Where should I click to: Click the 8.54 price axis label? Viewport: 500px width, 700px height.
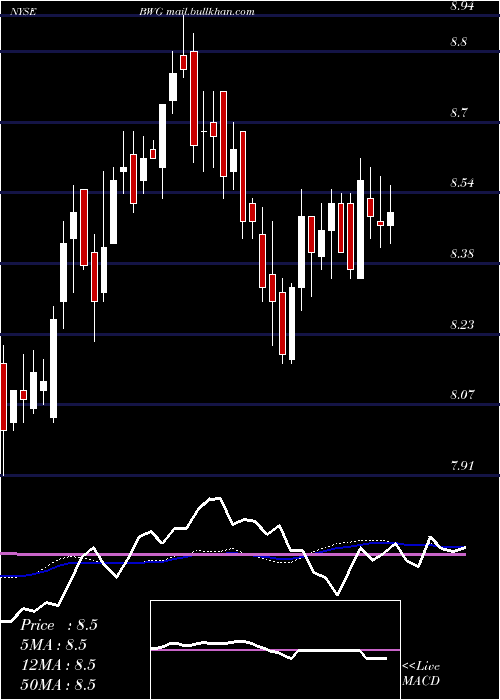coord(462,183)
